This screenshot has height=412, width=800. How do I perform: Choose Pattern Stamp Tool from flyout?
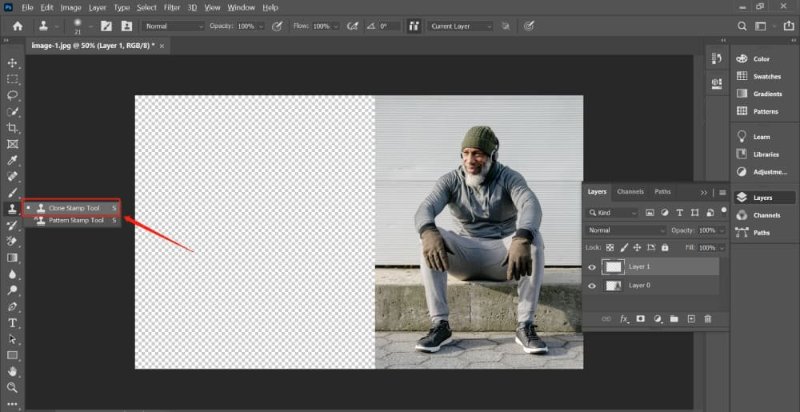coord(76,219)
